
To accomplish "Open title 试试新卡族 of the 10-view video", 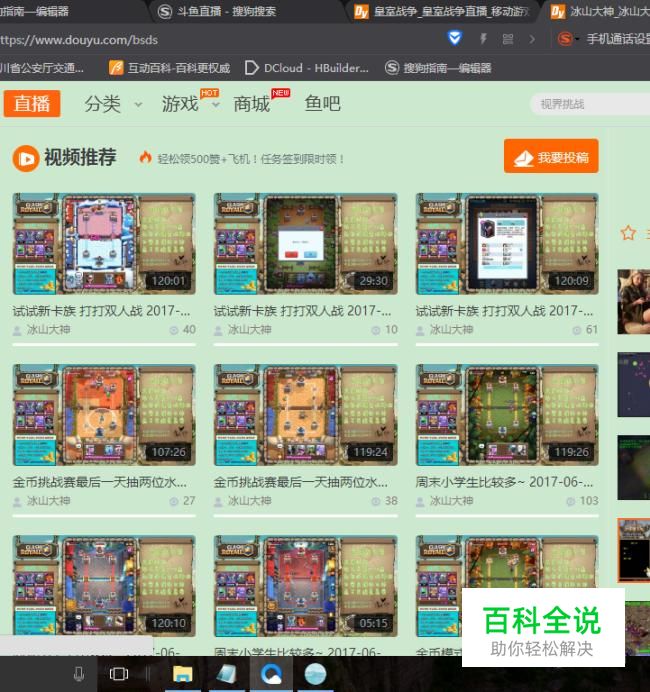I will 303,311.
